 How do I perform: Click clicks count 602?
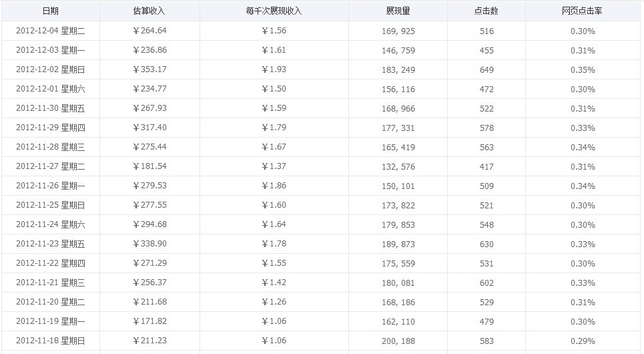click(487, 283)
